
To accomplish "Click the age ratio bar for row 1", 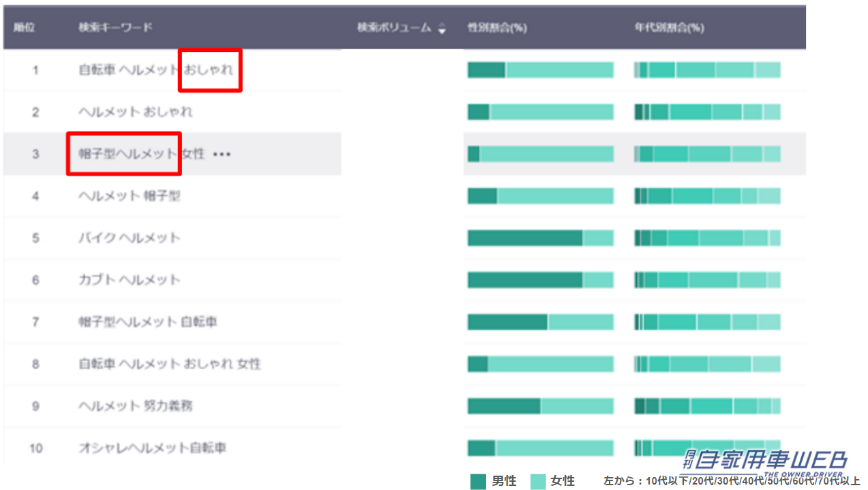I will (707, 70).
